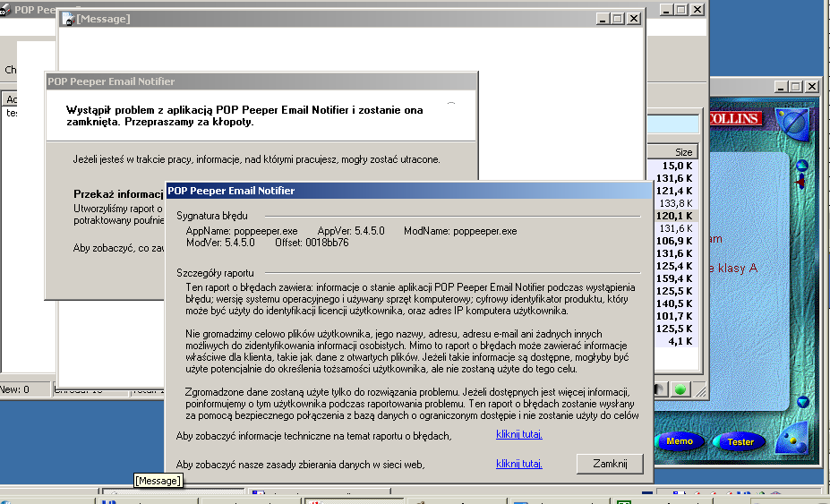Click the gray crash dialog title bar behind
The image size is (830, 504).
261,81
